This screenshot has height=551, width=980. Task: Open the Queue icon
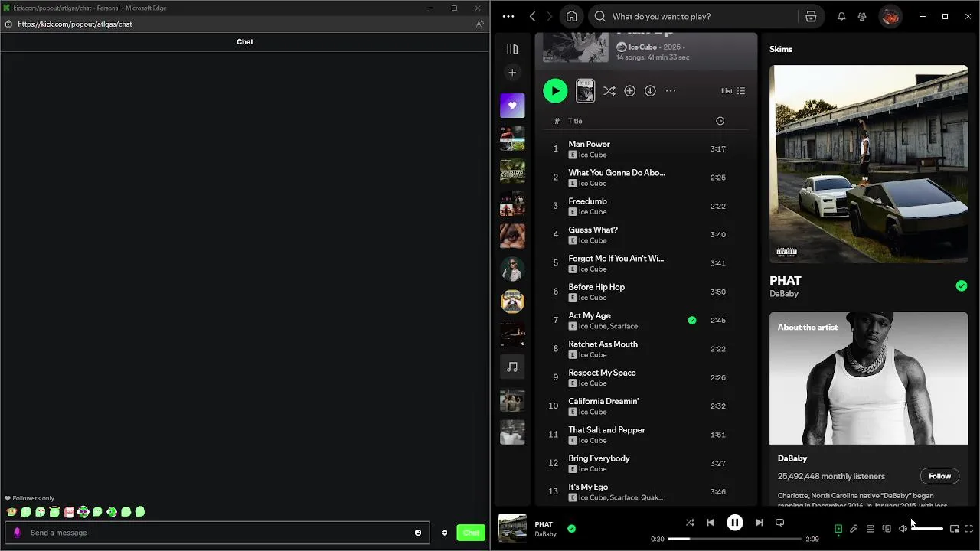[x=870, y=529]
